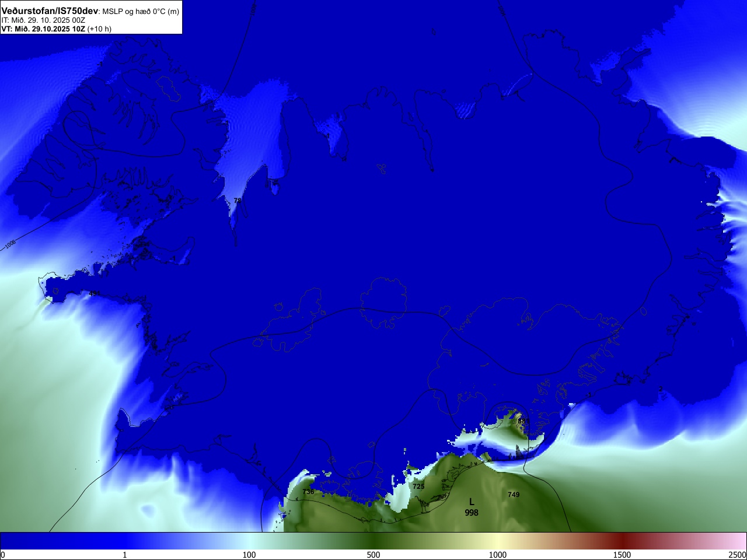This screenshot has height=560, width=747.
Task: Click the pale yellow colorbar segment above 1000
Action: 498,541
